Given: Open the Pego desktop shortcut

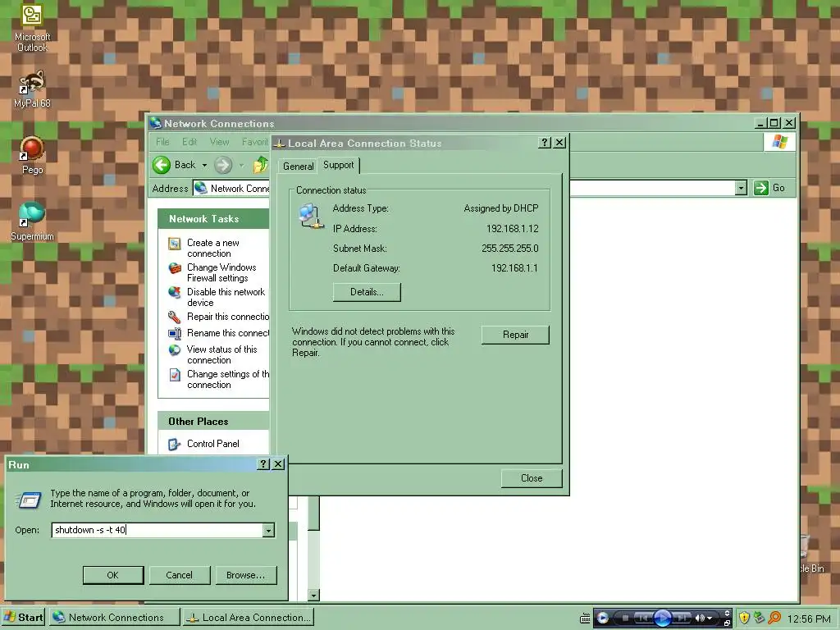Looking at the screenshot, I should coord(32,155).
